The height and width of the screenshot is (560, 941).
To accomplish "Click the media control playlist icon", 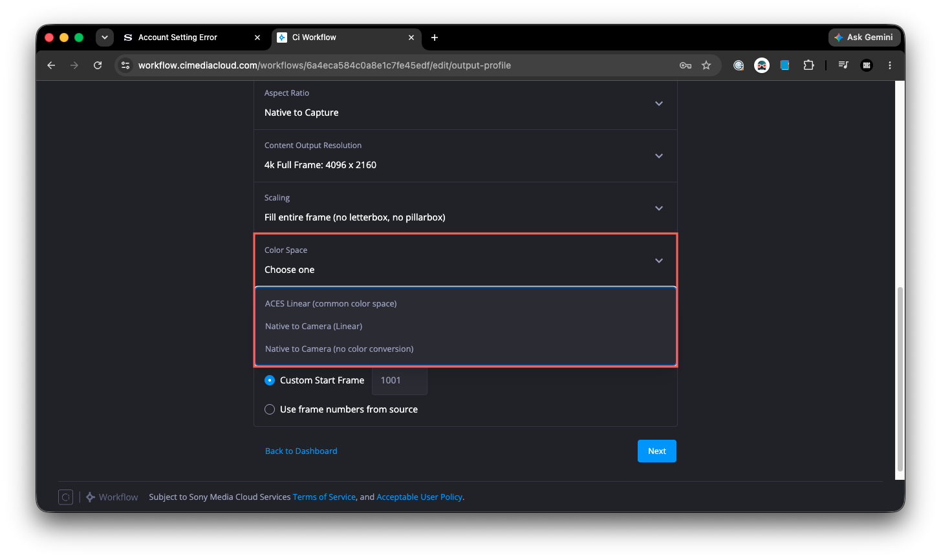I will [x=843, y=65].
